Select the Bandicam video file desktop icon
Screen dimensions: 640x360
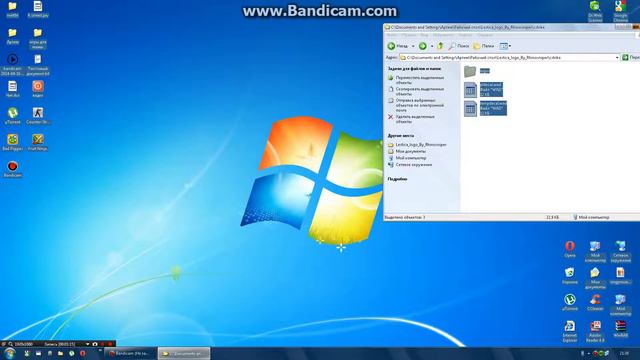pos(13,64)
